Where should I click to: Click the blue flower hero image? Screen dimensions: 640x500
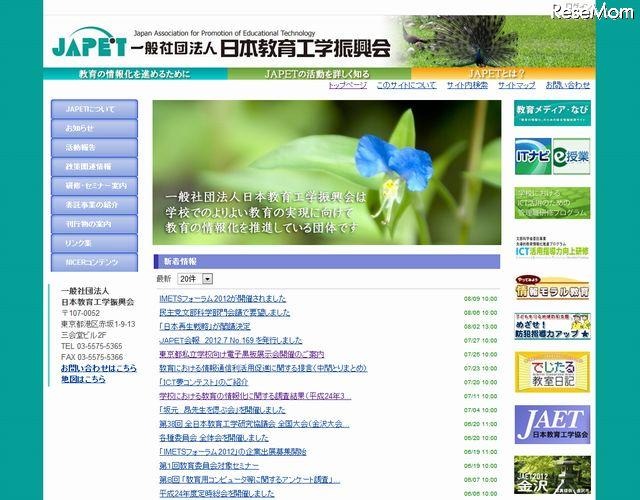(x=327, y=172)
